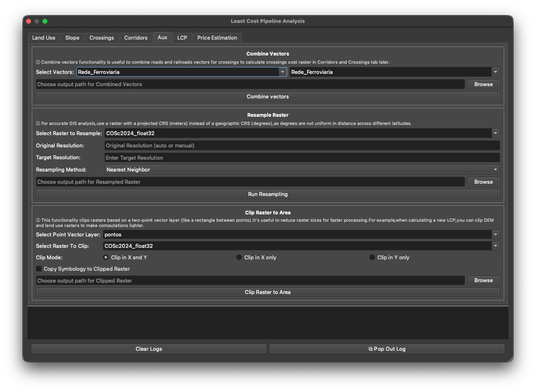Select the Corridors tab
The height and width of the screenshot is (392, 536).
136,38
